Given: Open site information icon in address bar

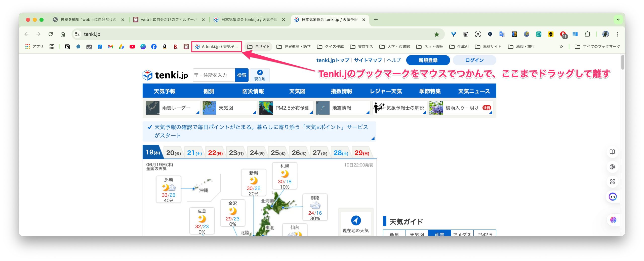Looking at the screenshot, I should point(77,34).
